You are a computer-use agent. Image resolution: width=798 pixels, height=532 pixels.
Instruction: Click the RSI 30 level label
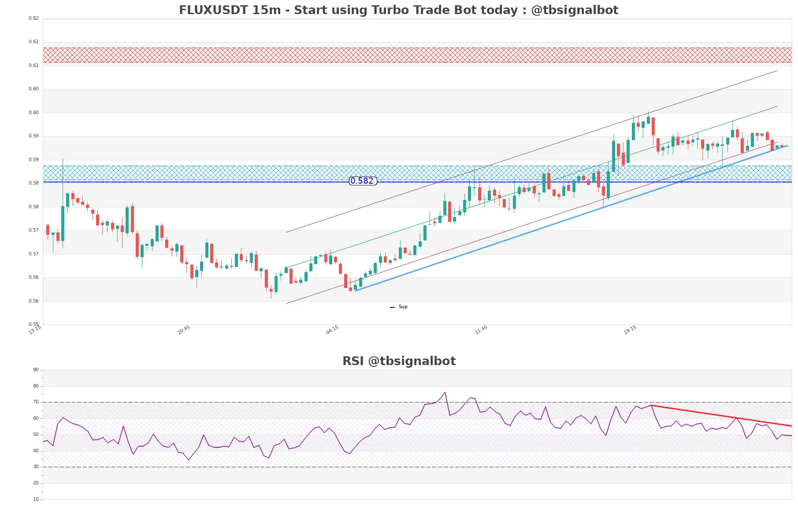pos(36,467)
